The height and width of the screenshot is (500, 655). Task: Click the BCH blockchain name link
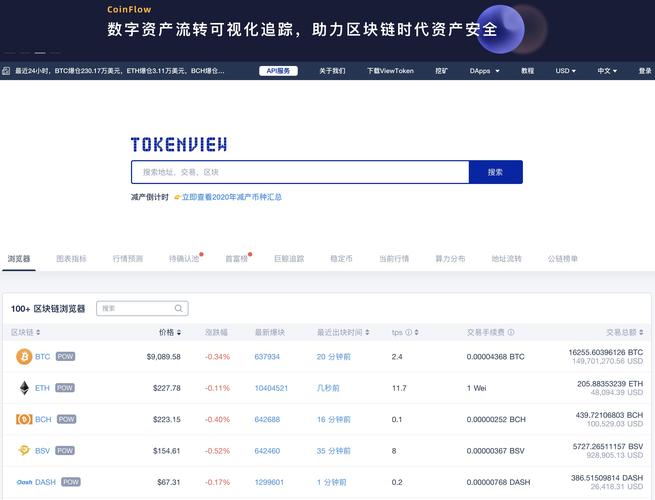pyautogui.click(x=43, y=419)
